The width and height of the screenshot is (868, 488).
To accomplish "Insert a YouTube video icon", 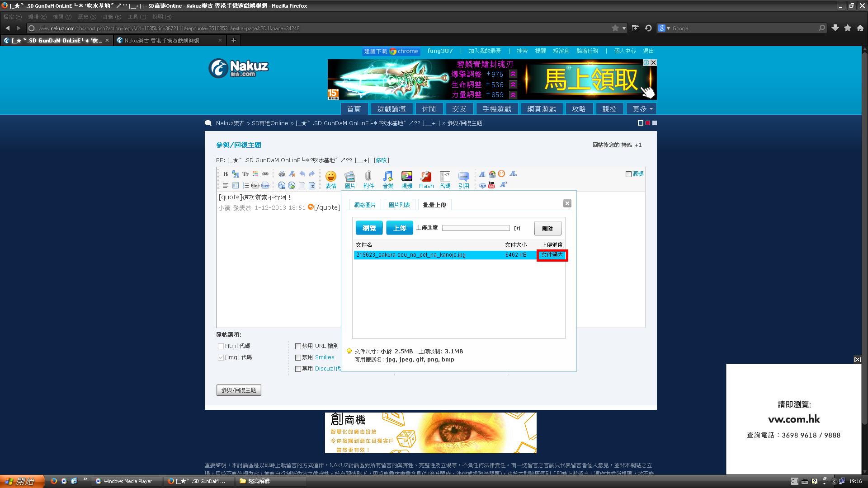I will click(491, 185).
